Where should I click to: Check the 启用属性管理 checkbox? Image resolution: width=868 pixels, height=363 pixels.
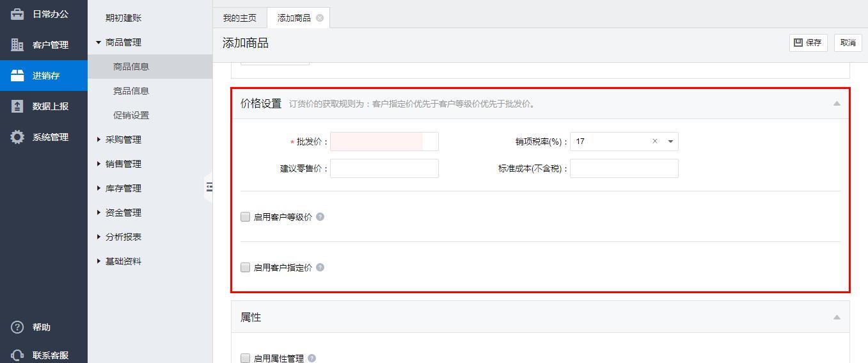point(245,359)
